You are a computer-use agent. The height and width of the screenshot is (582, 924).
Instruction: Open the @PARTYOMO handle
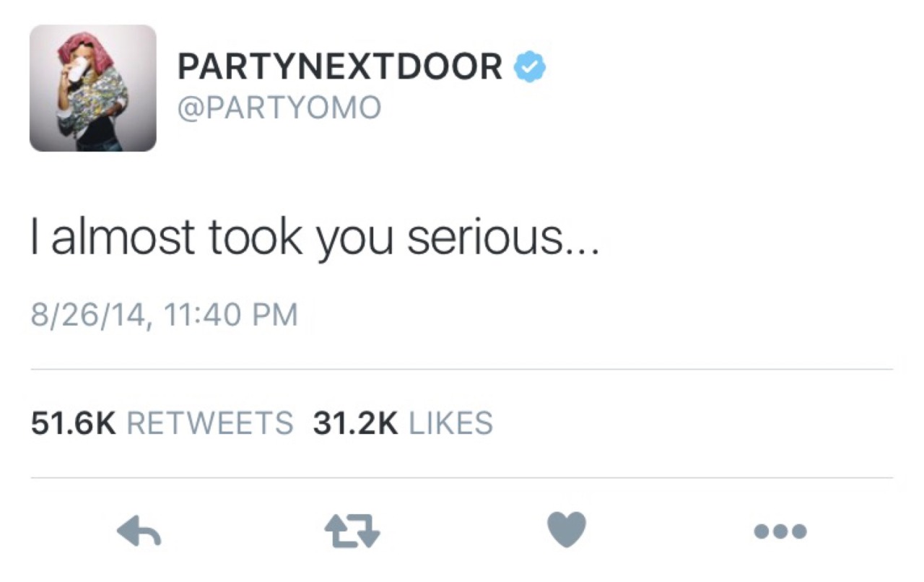[279, 108]
